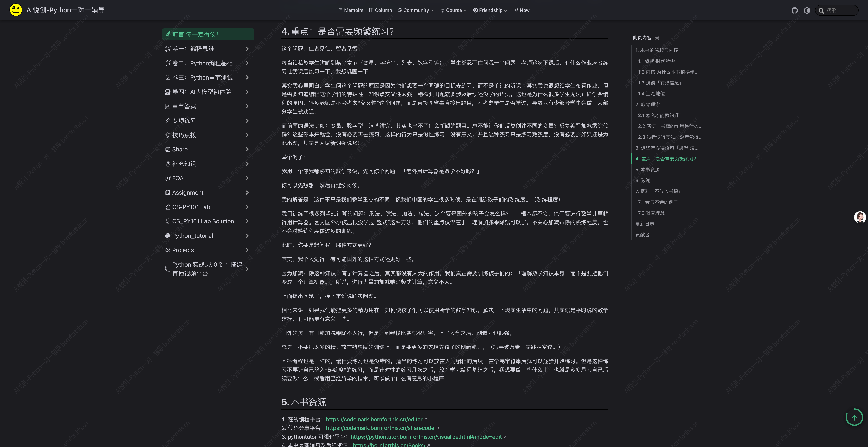868x447 pixels.
Task: Click the icon beside Share
Action: click(167, 149)
